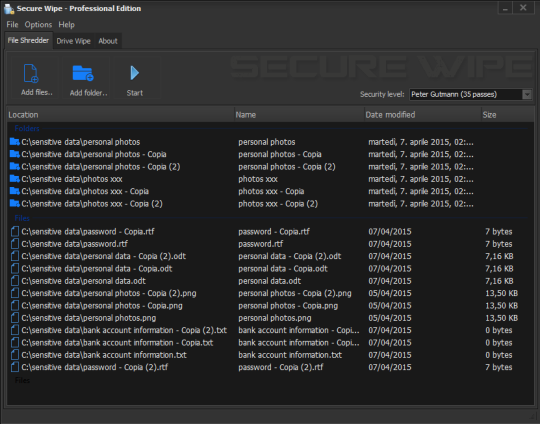Select path C:\sensitive data\personal photos
Viewport: 540px width, 424px height.
point(81,142)
